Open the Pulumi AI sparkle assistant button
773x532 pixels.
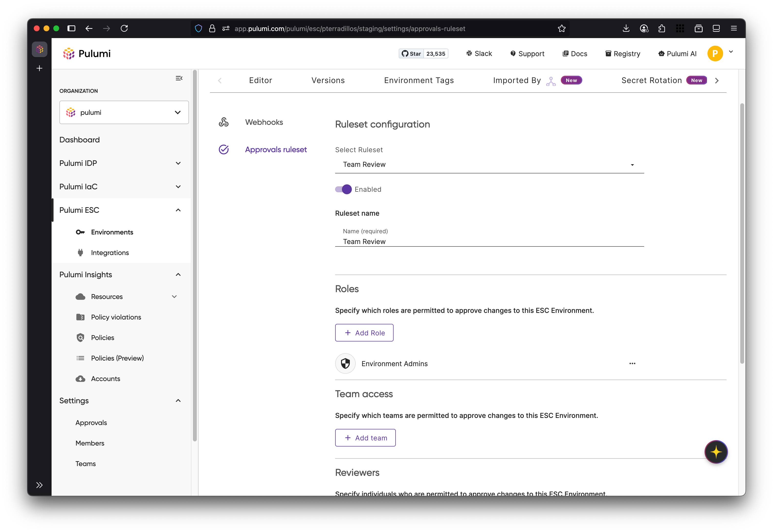pyautogui.click(x=716, y=452)
